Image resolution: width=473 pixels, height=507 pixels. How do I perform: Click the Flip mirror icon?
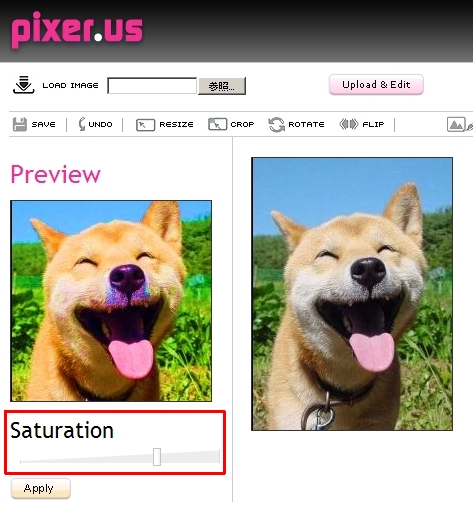coord(349,124)
